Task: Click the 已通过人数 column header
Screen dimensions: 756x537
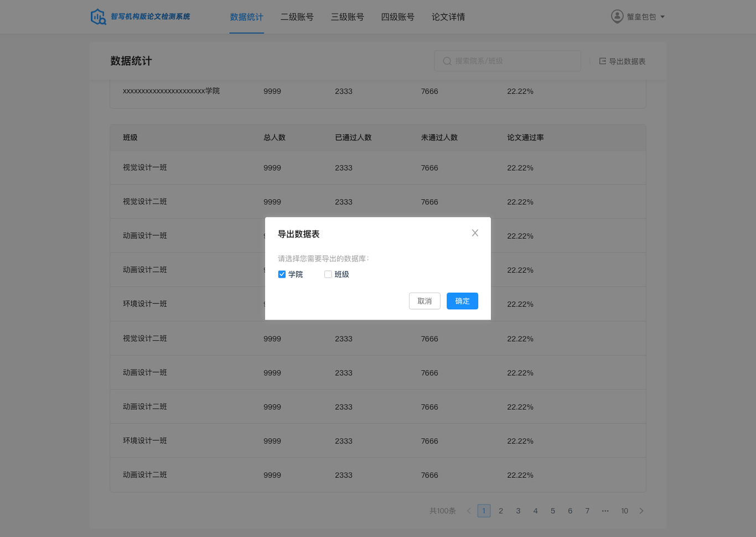Action: tap(353, 138)
